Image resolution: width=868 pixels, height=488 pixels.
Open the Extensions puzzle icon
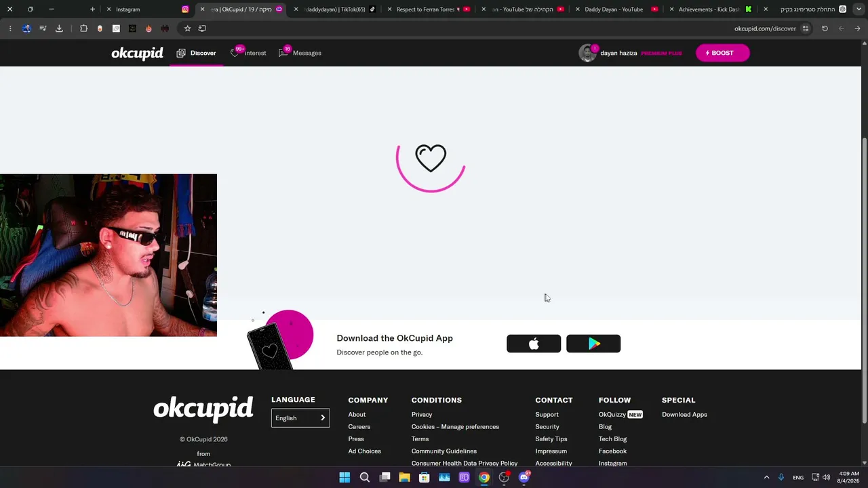(x=83, y=28)
